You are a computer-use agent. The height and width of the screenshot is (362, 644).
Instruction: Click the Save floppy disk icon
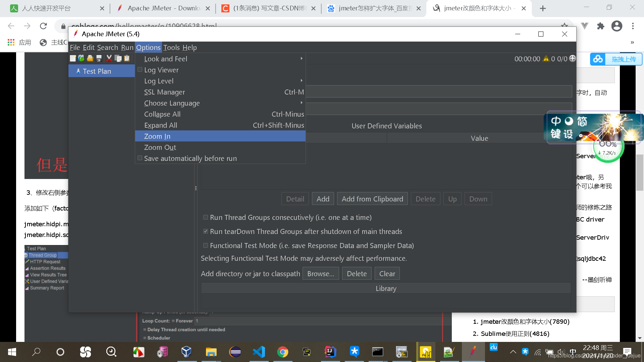click(x=99, y=59)
